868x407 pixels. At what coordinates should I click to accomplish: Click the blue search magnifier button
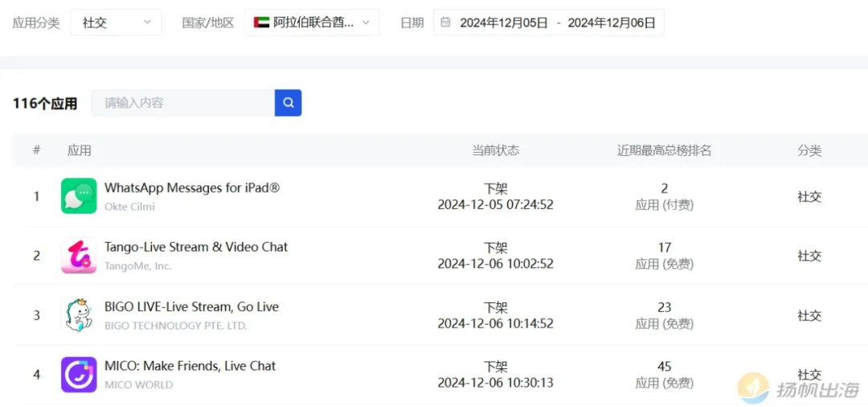point(288,102)
